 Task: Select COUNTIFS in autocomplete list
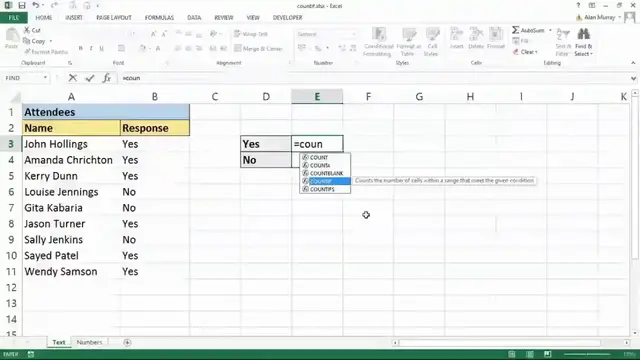(x=325, y=189)
